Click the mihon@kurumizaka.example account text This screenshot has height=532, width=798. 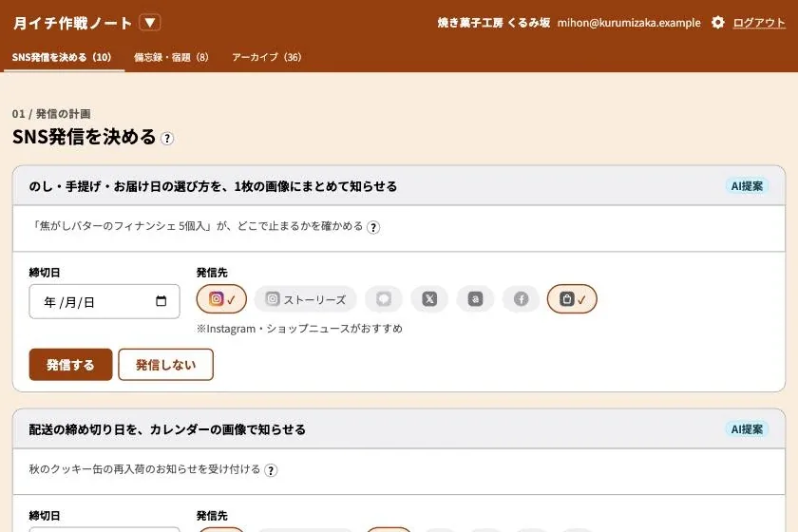tap(629, 23)
